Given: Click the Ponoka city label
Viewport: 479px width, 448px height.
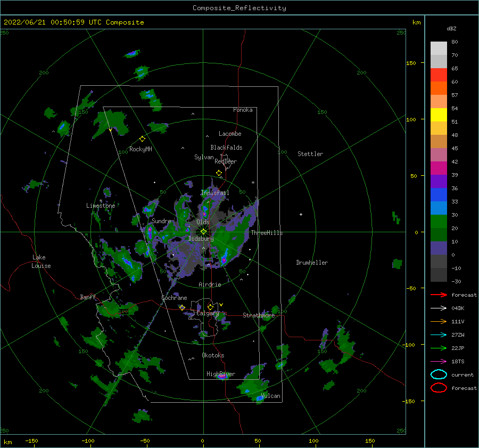Looking at the screenshot, I should click(x=243, y=110).
